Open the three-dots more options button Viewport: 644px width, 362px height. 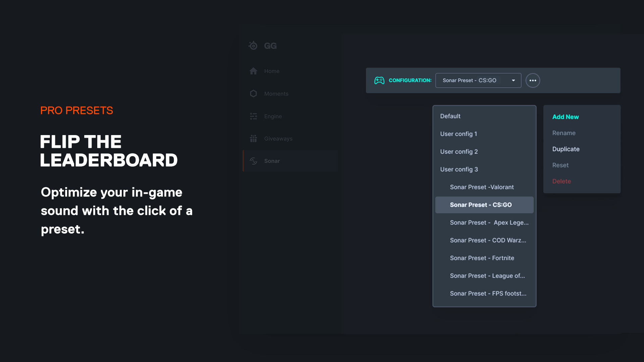pyautogui.click(x=533, y=80)
